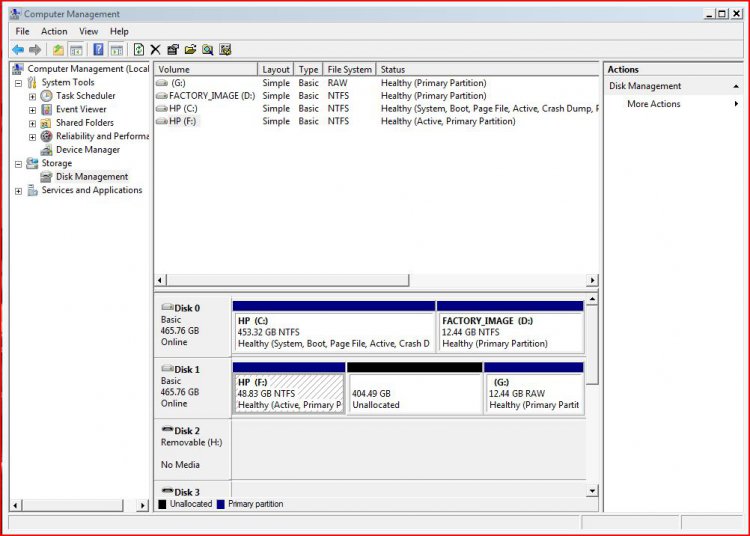Click volume list horizontal scrollbar right arrow
Image resolution: width=750 pixels, height=536 pixels.
click(x=593, y=280)
